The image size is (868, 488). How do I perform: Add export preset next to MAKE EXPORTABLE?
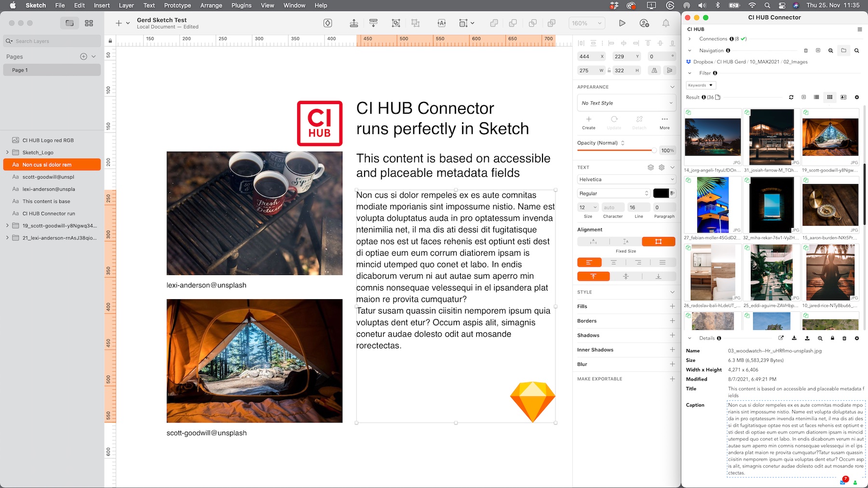click(672, 379)
